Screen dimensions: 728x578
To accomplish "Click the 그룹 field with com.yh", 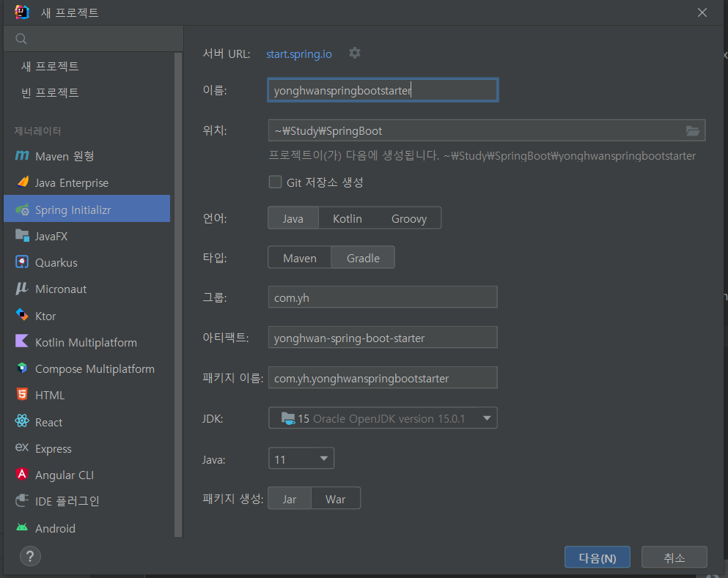I will (x=383, y=297).
